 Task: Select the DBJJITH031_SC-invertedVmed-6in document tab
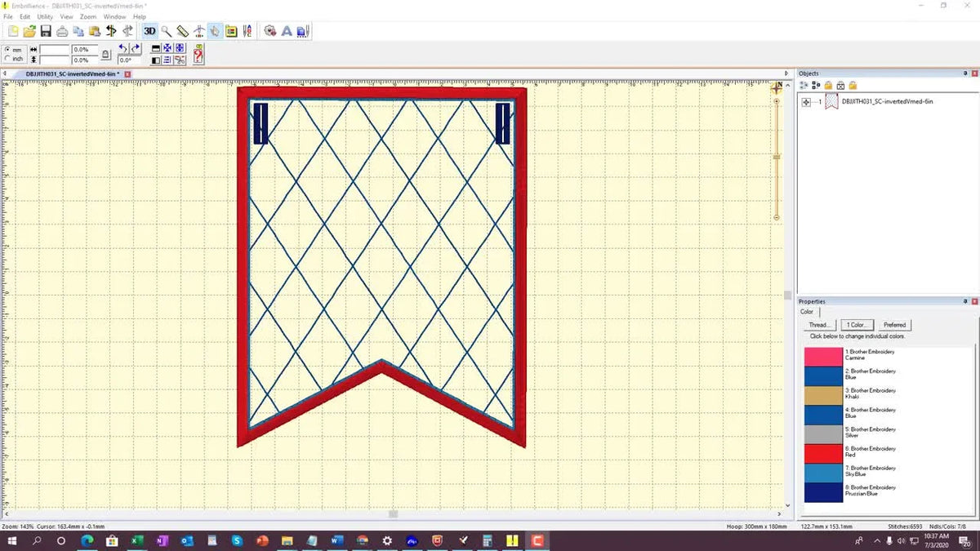tap(71, 73)
